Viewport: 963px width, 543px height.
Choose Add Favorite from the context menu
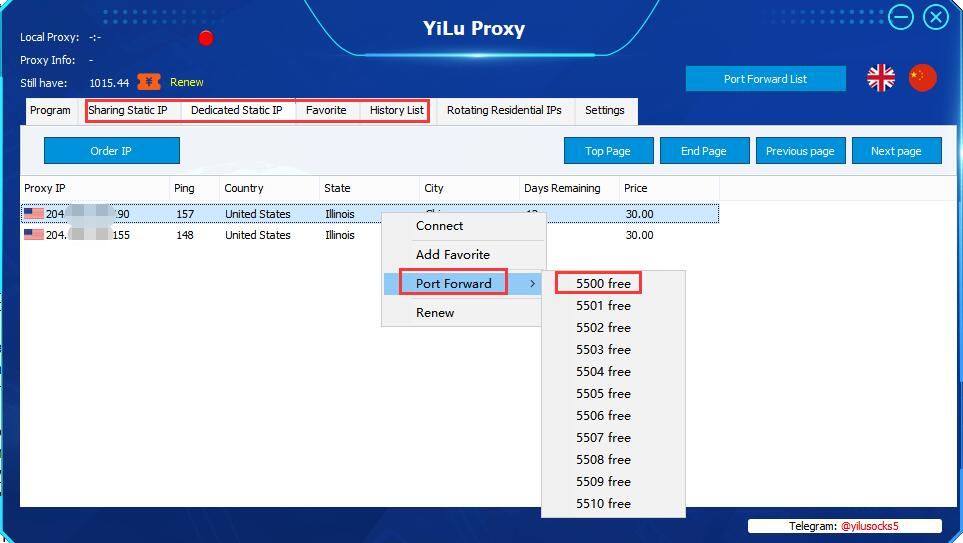[464, 254]
